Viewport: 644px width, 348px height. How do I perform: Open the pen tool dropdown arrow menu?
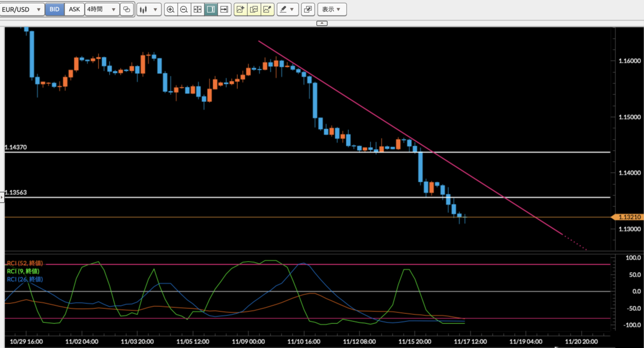coord(292,9)
